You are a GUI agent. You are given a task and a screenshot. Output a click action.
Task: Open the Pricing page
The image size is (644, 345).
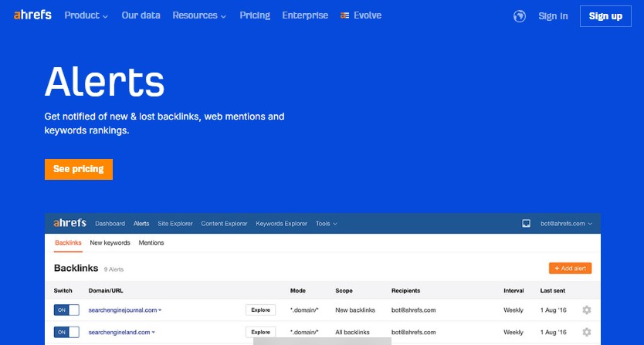coord(255,15)
